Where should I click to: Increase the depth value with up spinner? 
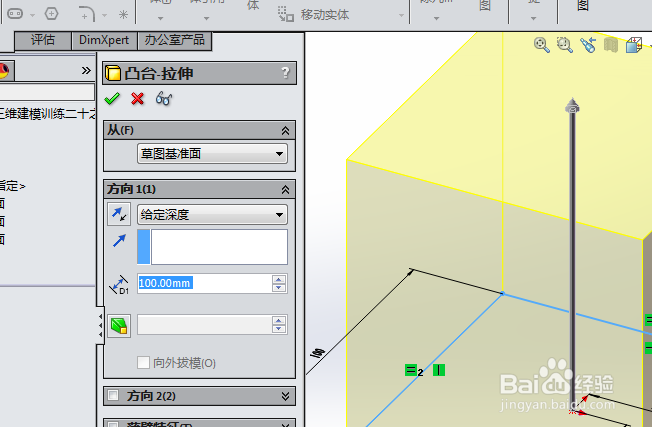point(279,279)
